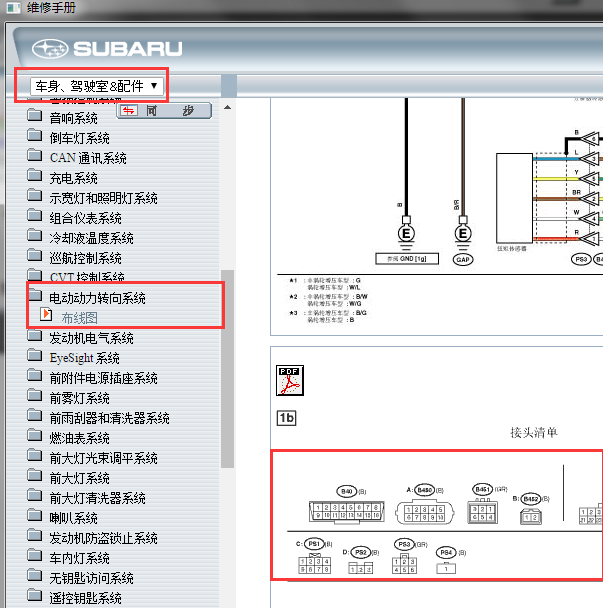Expand the 冷却液温度系统 folder icon

pyautogui.click(x=35, y=235)
